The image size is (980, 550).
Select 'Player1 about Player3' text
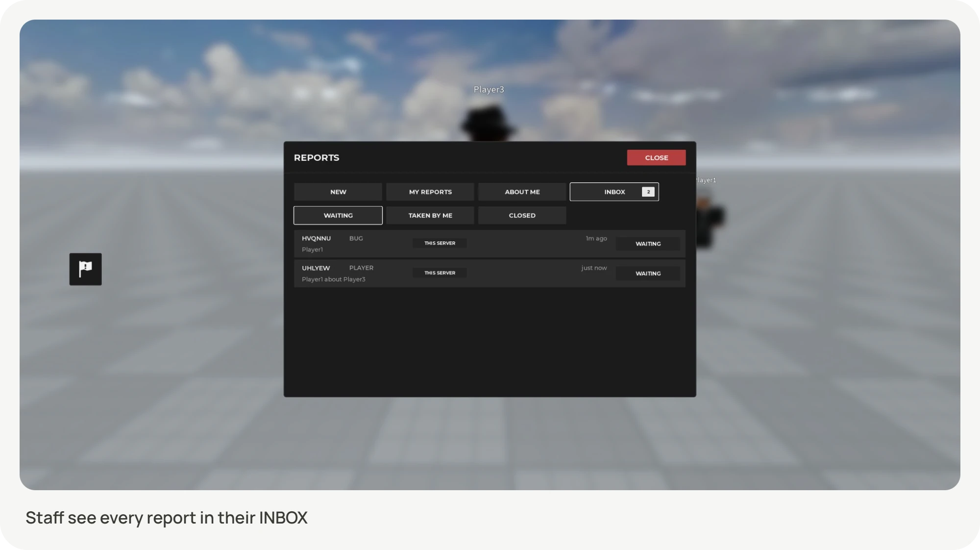click(334, 279)
